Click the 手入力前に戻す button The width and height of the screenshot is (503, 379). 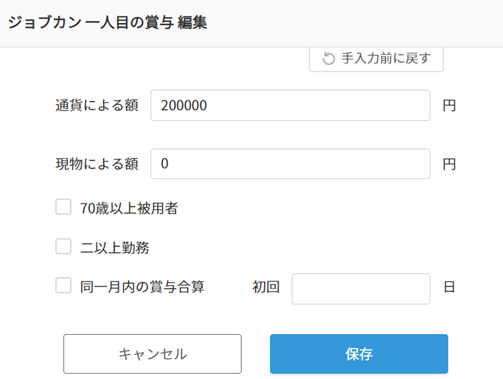(x=376, y=59)
